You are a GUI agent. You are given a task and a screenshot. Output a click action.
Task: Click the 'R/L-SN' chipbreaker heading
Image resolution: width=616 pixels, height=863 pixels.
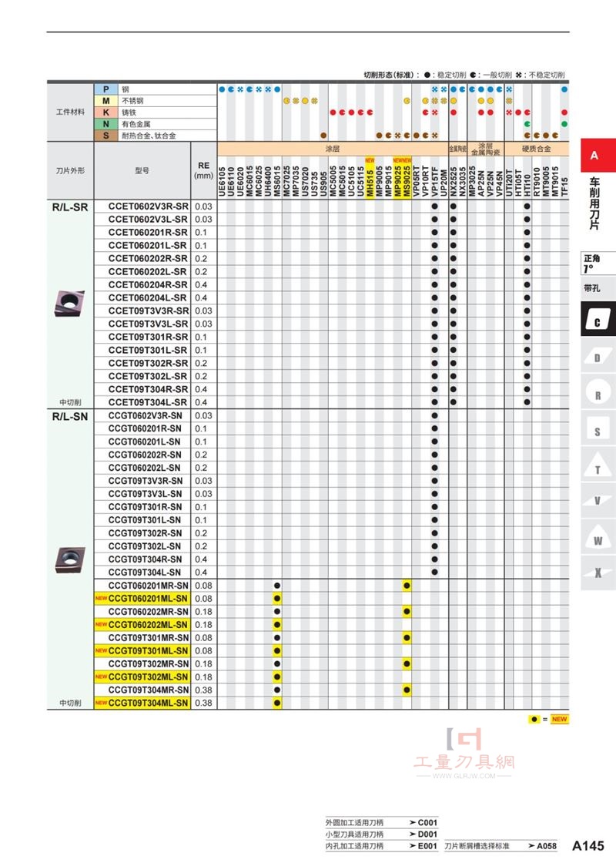pos(70,416)
